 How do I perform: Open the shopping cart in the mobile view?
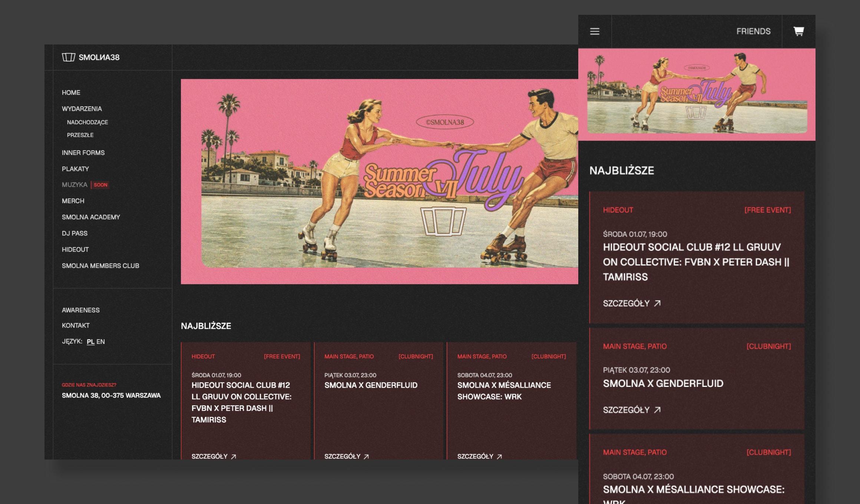pyautogui.click(x=798, y=31)
